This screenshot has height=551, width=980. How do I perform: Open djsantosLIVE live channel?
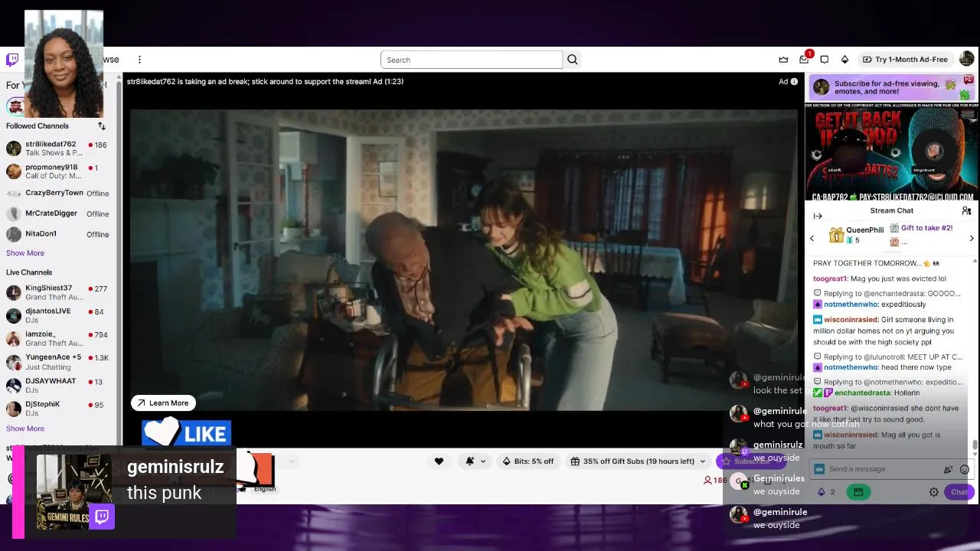coord(58,315)
